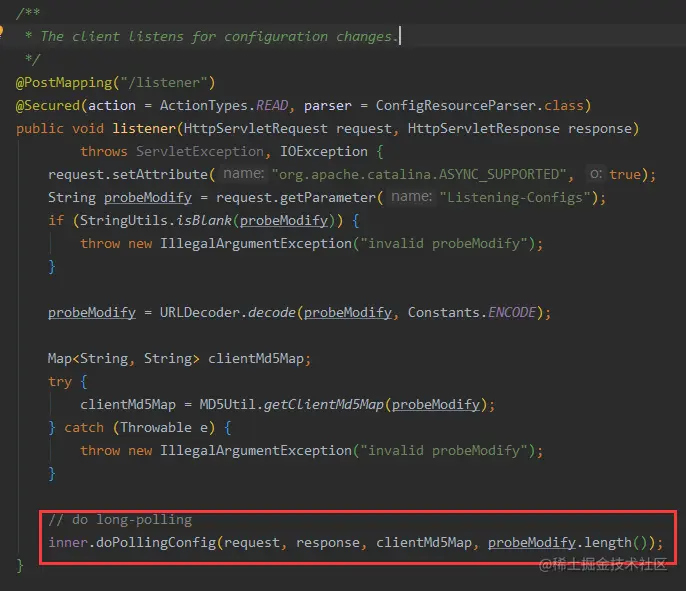Click the listener method name in its declaration
The width and height of the screenshot is (686, 591).
tap(144, 129)
